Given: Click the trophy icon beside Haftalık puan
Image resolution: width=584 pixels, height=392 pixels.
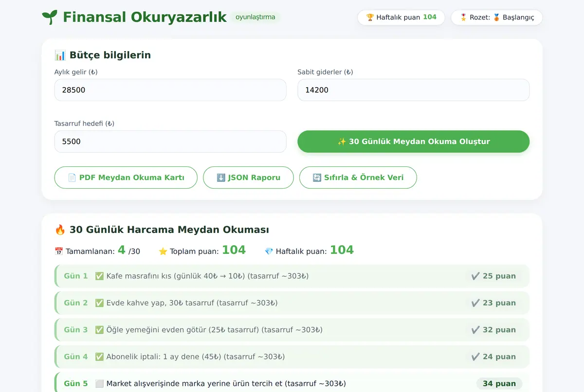Looking at the screenshot, I should [370, 18].
